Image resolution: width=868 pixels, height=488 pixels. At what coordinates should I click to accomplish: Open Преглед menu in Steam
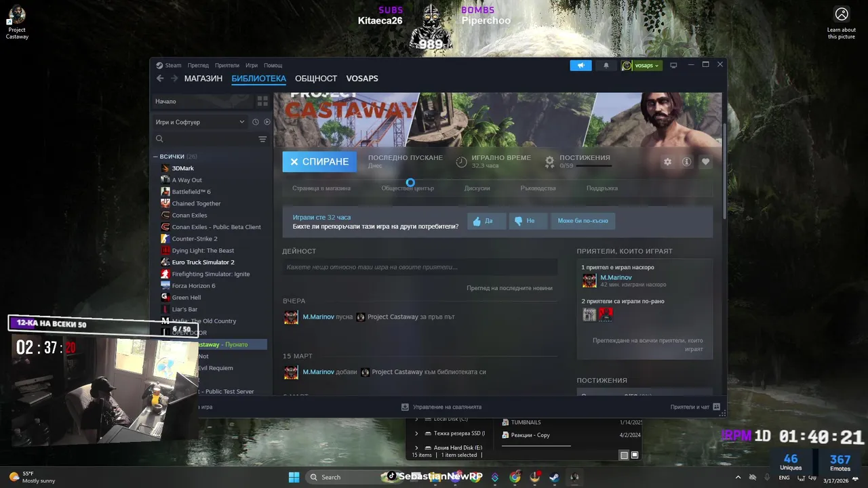tap(198, 66)
